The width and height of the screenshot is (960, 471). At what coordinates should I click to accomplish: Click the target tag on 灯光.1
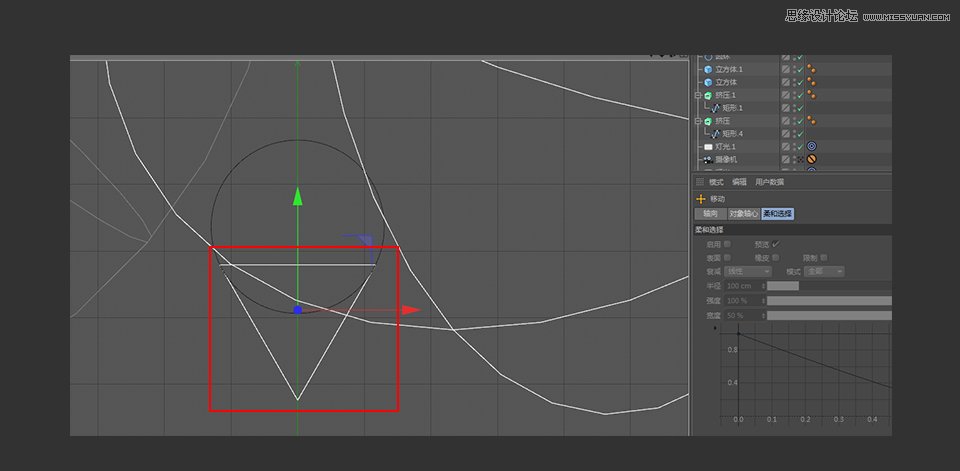point(812,146)
